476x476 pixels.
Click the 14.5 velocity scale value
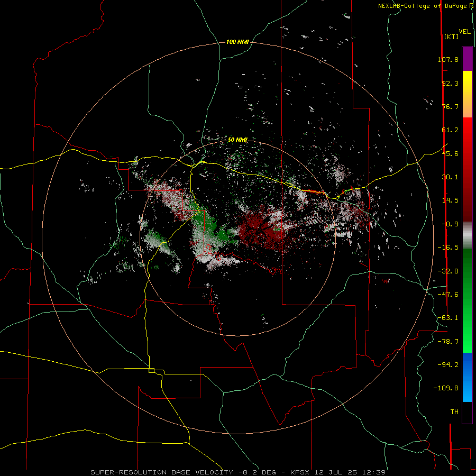[x=450, y=200]
